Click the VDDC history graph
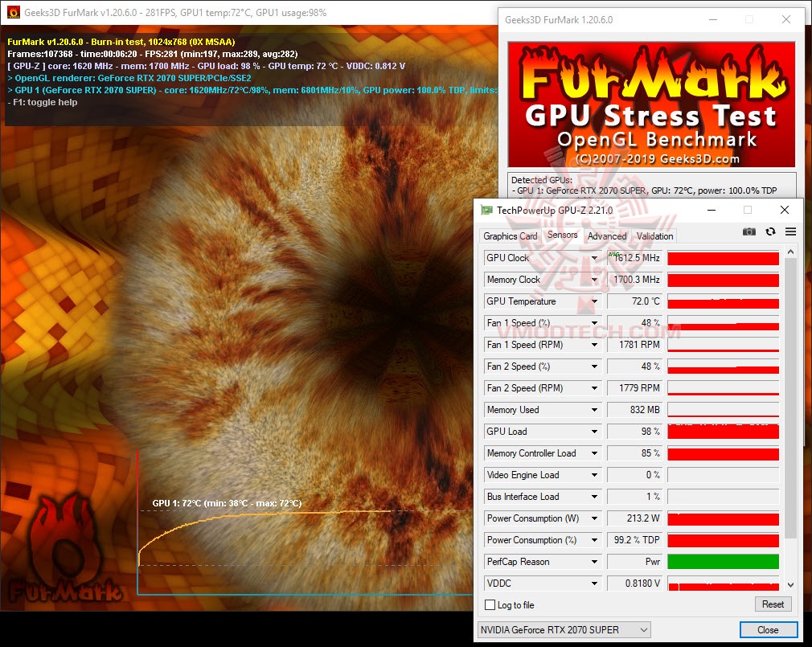 723,584
